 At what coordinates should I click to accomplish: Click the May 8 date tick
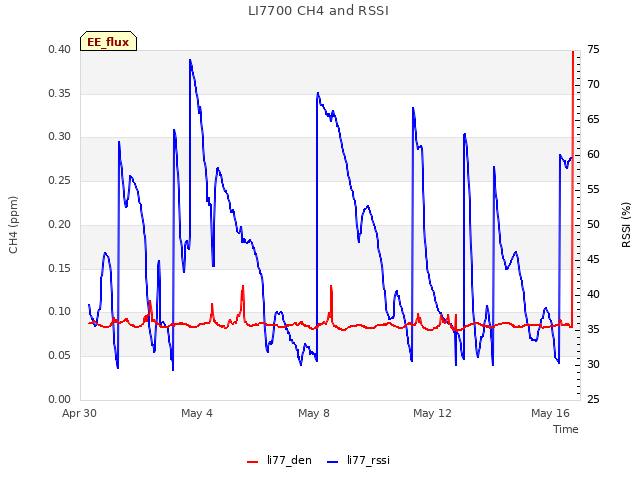click(x=314, y=413)
